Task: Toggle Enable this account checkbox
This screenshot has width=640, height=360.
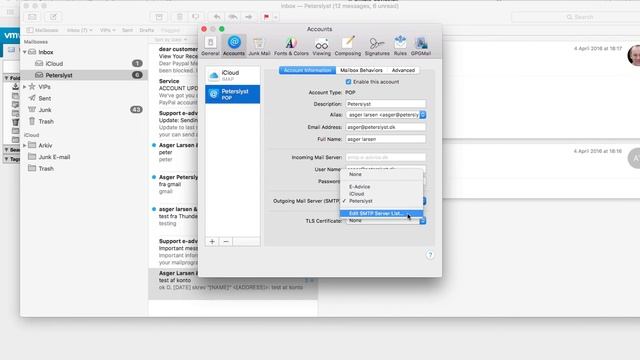Action: click(348, 82)
